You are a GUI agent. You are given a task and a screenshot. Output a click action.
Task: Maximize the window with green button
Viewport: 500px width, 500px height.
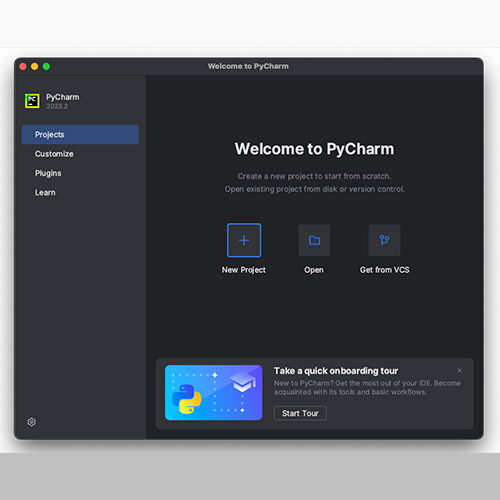[x=46, y=66]
